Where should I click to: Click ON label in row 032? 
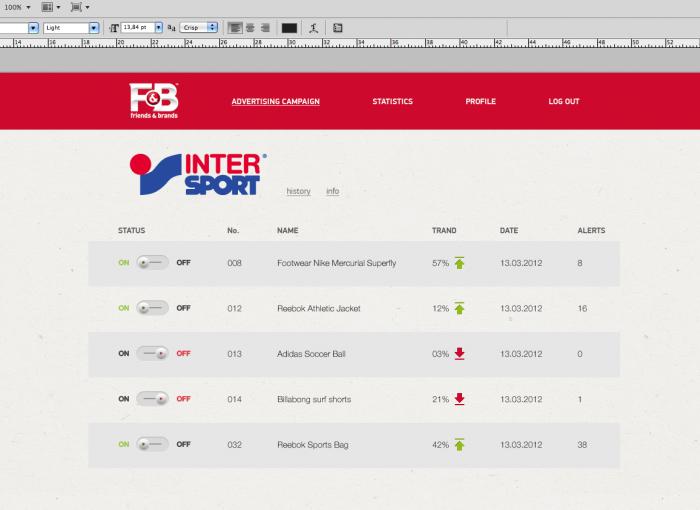124,444
